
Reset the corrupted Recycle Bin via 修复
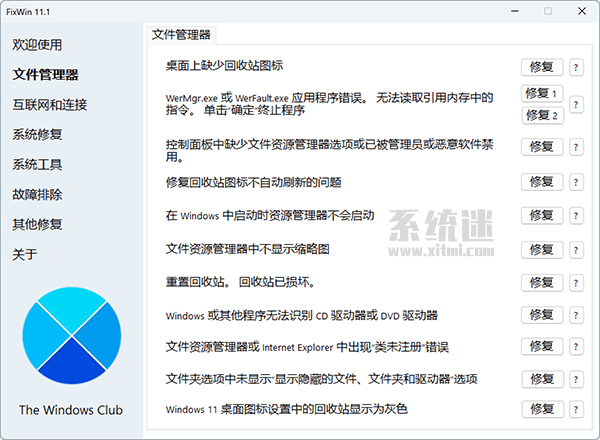(x=542, y=283)
